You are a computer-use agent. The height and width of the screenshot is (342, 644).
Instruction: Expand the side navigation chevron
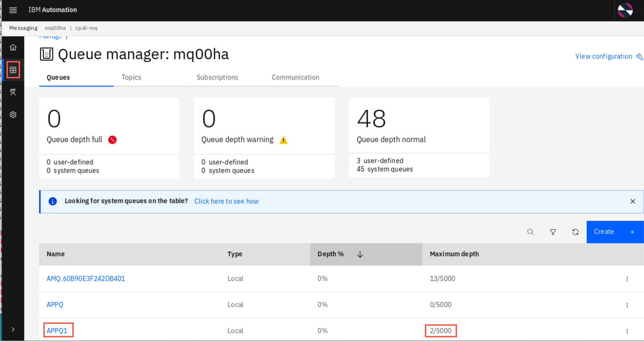pyautogui.click(x=13, y=329)
